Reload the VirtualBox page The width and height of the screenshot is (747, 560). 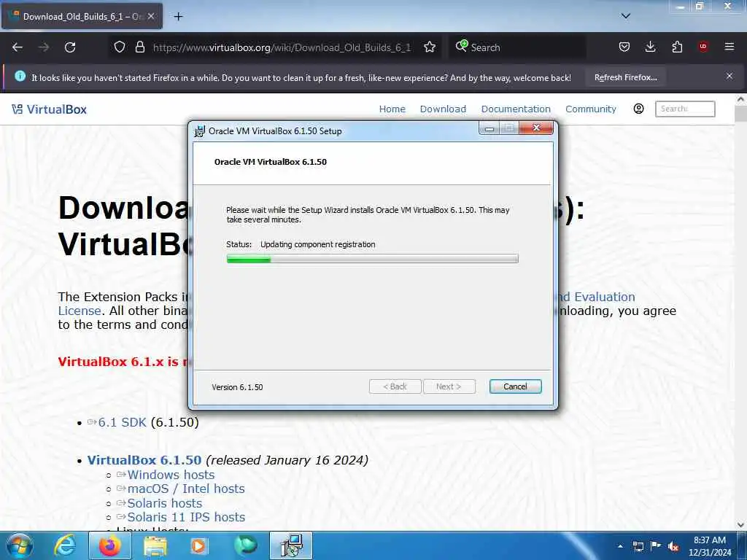(x=70, y=47)
